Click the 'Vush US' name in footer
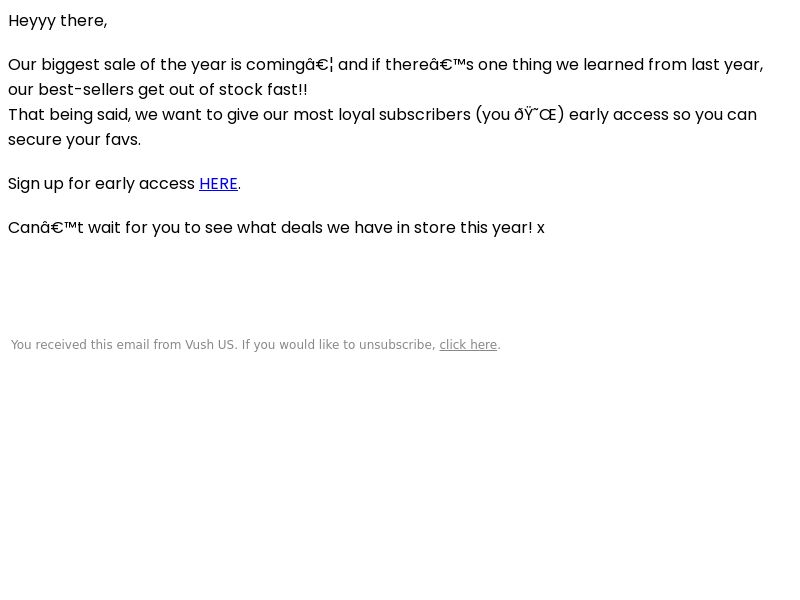800x600 pixels. coord(210,345)
